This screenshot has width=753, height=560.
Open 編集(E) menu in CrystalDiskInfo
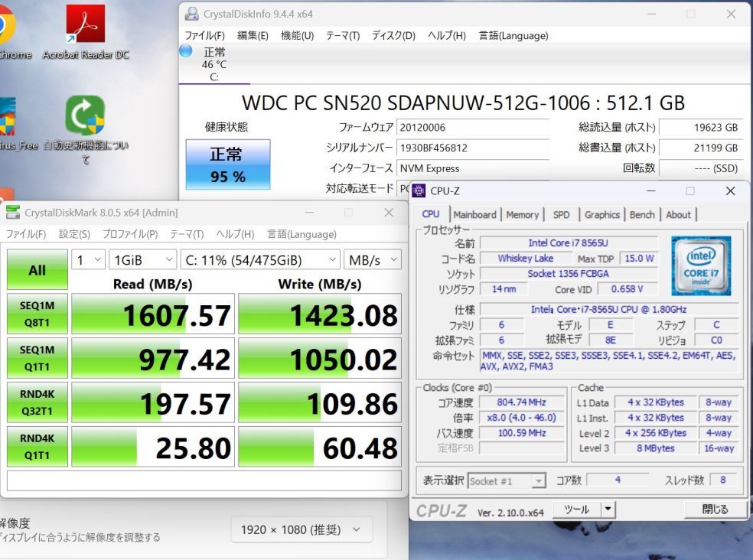pyautogui.click(x=253, y=35)
